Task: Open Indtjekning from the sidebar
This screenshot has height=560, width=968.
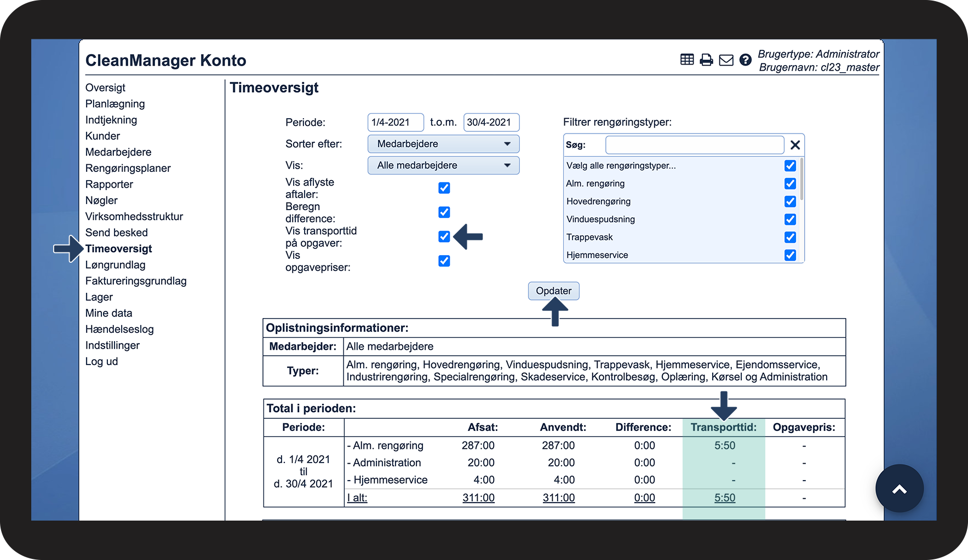Action: (111, 120)
